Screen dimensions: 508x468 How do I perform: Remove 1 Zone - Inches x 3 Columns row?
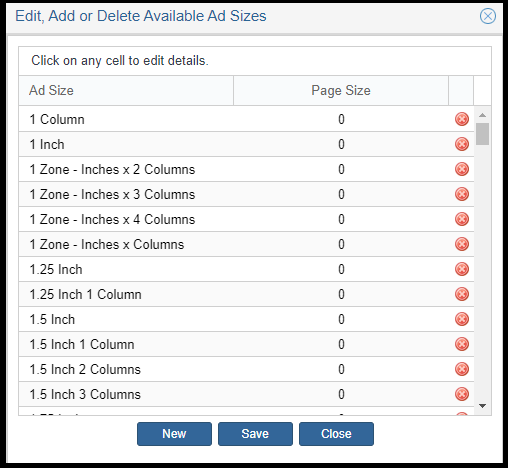coord(462,194)
